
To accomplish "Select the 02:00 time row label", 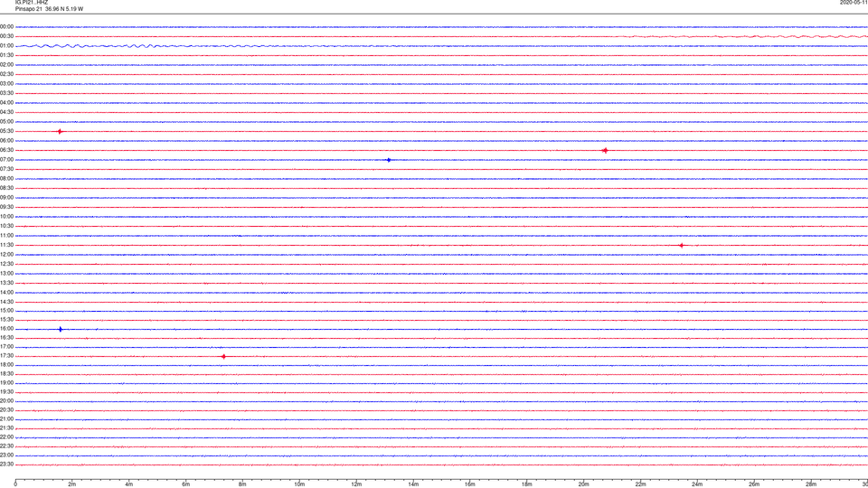I will click(7, 65).
